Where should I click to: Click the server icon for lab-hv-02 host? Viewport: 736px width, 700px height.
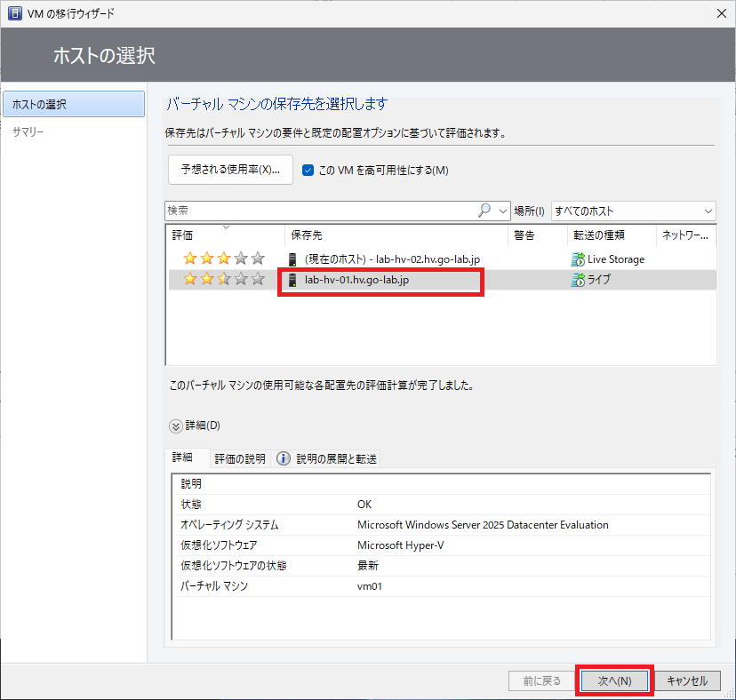(292, 259)
